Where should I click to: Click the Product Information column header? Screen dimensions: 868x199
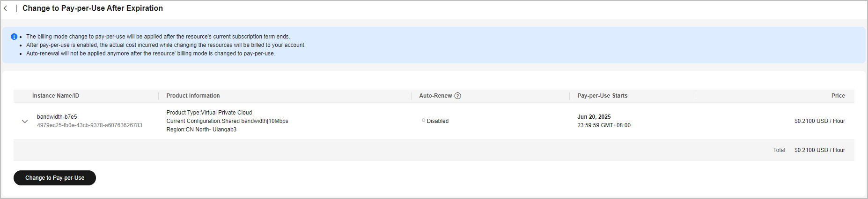pos(193,96)
